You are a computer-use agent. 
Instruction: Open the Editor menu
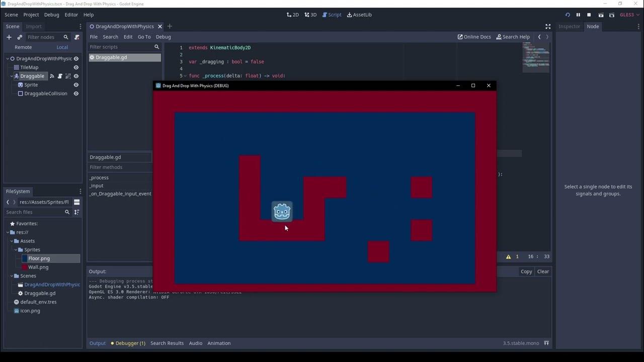click(x=71, y=15)
